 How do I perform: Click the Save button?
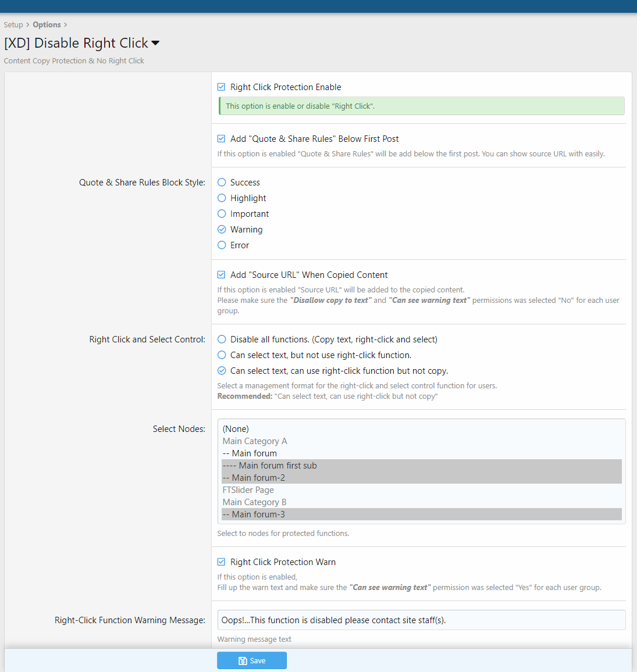click(252, 660)
